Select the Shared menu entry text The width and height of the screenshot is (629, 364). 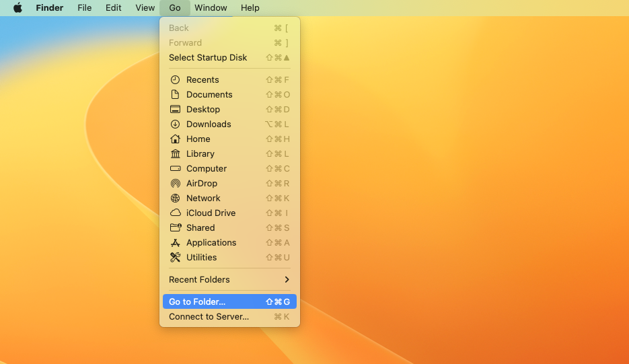(200, 227)
